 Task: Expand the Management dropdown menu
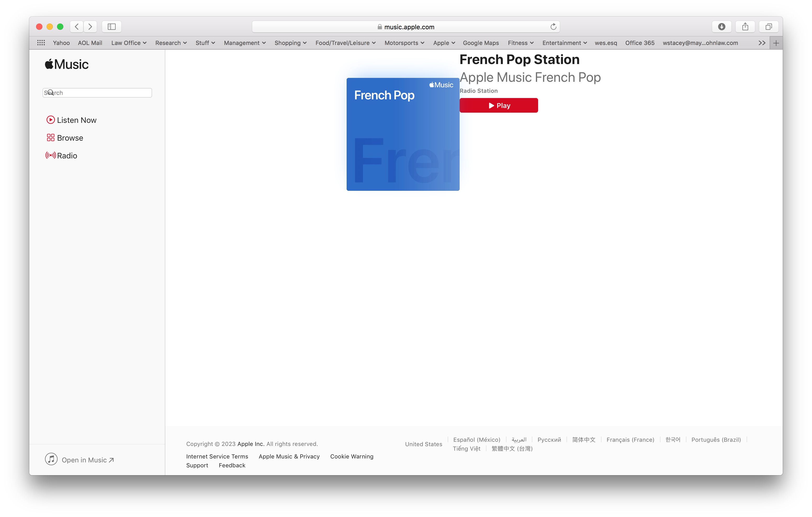tap(244, 42)
